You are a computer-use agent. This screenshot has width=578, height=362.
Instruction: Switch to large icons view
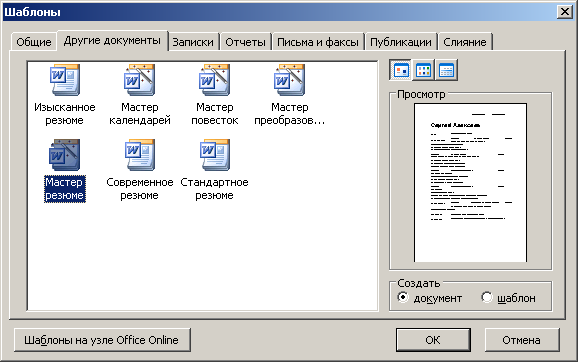[401, 70]
